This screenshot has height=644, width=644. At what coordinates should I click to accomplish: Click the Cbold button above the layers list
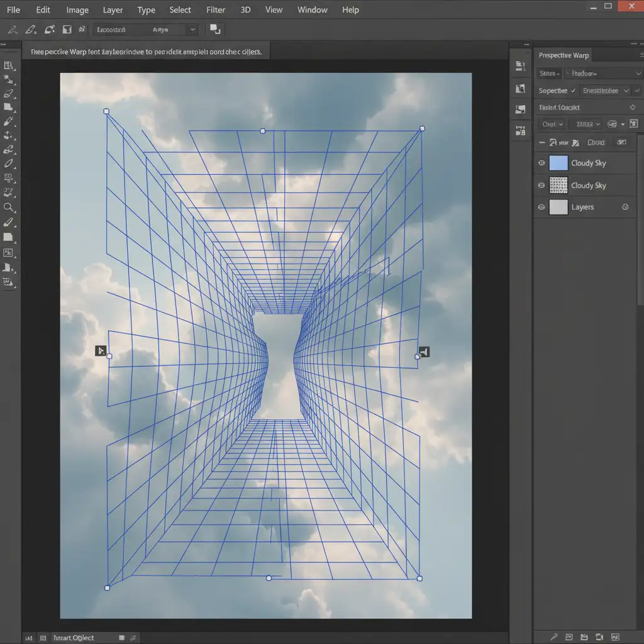[595, 143]
